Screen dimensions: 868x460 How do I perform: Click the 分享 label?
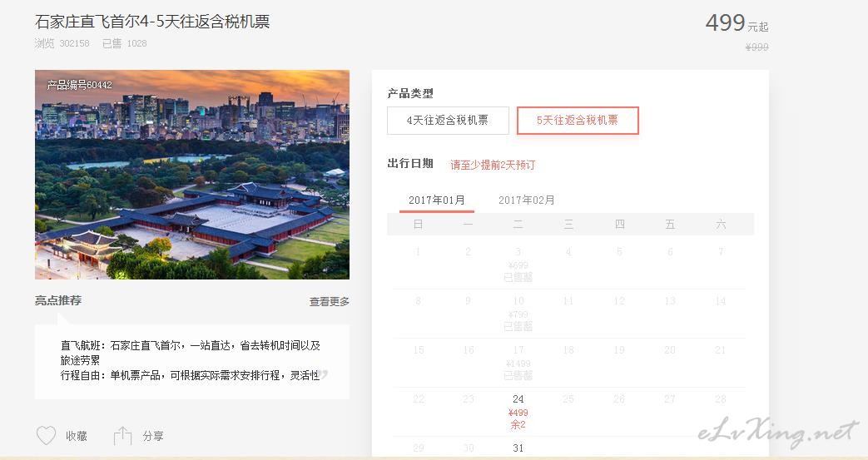coord(153,436)
